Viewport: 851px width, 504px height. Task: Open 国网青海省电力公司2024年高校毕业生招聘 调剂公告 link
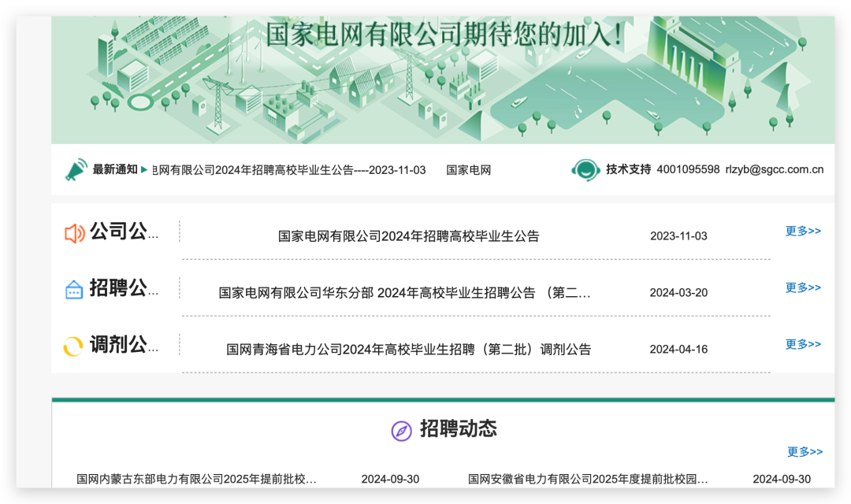tap(409, 350)
